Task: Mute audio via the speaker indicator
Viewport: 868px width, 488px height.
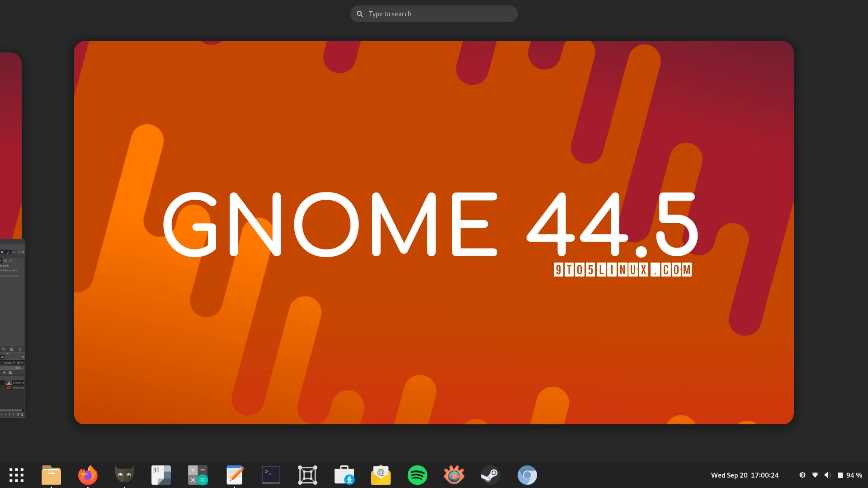Action: [828, 475]
